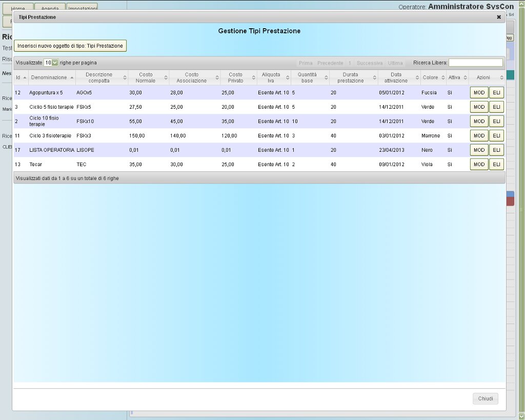Viewport: 525px width, 420px height.
Task: Sort by Durata prestazione column
Action: click(x=354, y=77)
